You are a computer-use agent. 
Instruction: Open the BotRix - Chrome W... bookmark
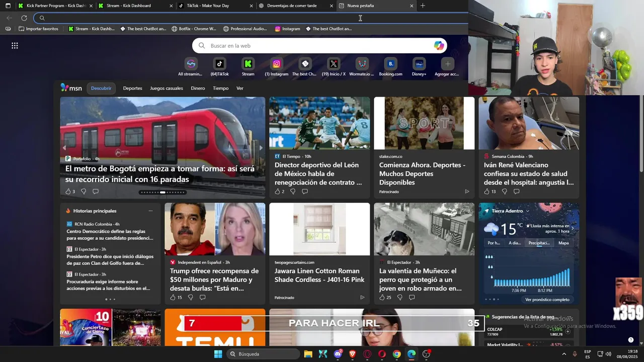point(194,29)
